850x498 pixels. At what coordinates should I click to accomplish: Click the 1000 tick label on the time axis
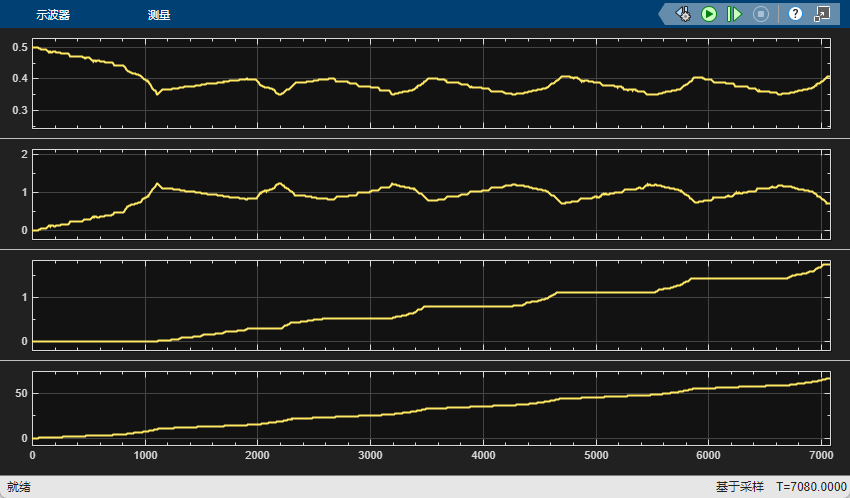click(x=145, y=455)
